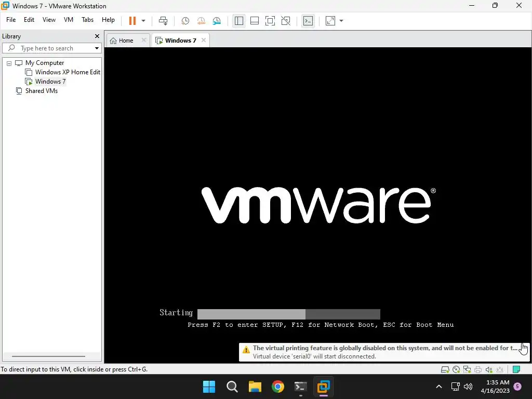
Task: Close the Windows 7 tab
Action: [203, 40]
